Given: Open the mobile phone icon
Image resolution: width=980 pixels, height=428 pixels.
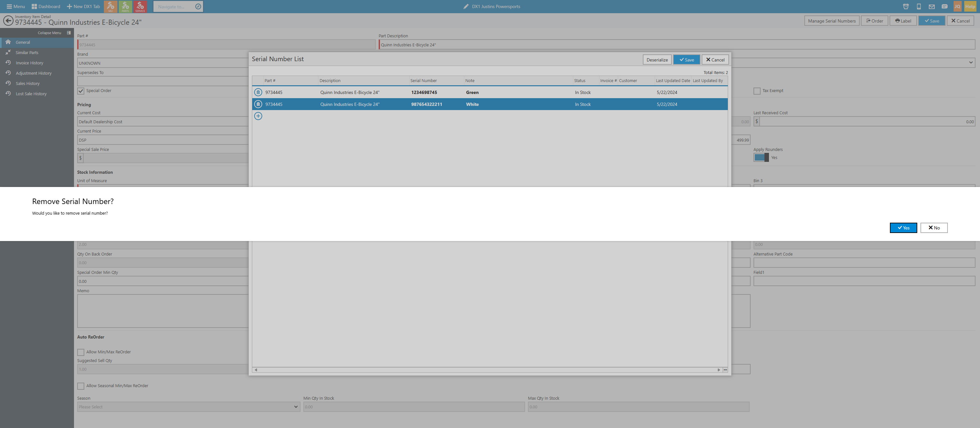Looking at the screenshot, I should 919,6.
